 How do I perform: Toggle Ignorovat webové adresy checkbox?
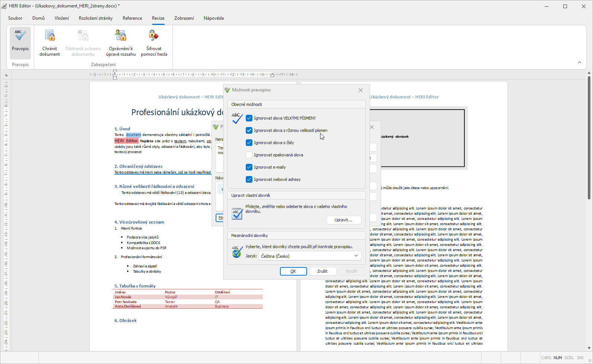click(x=249, y=179)
